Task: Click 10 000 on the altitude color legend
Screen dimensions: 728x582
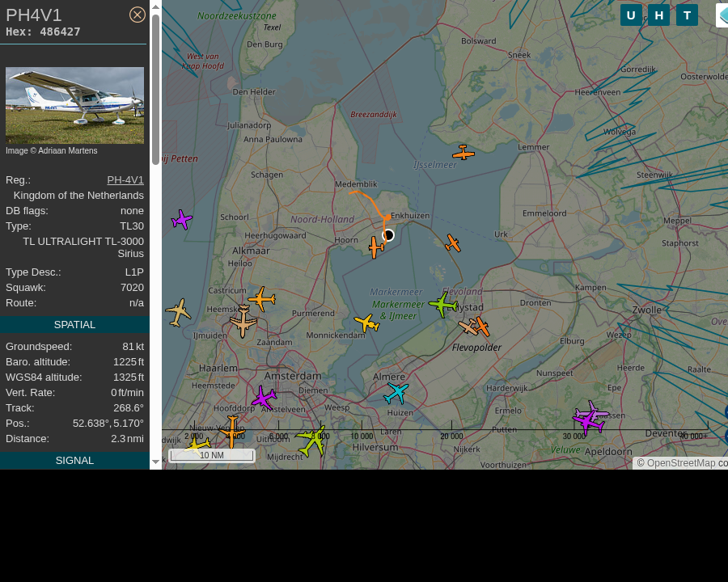Action: pos(362,436)
